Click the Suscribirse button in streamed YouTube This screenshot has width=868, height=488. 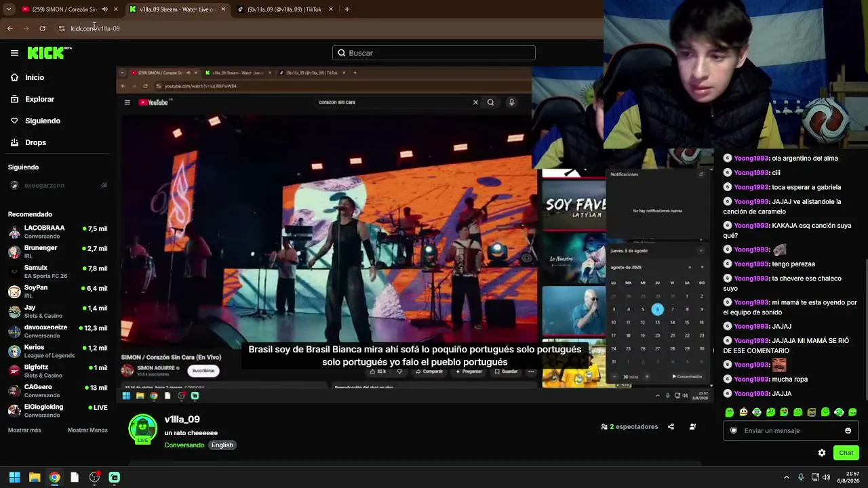click(x=203, y=371)
